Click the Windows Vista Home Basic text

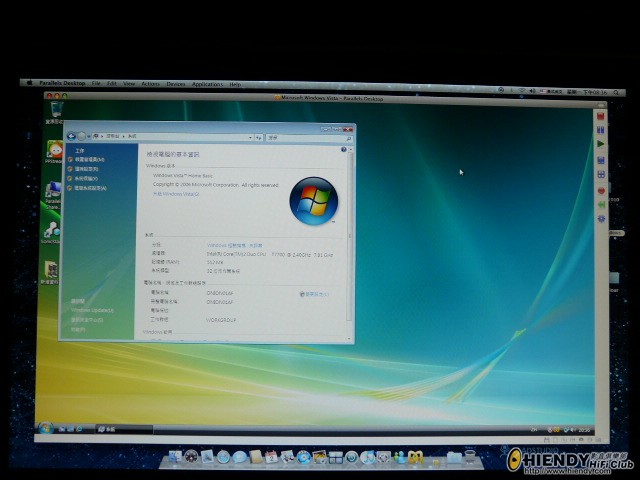tap(183, 176)
